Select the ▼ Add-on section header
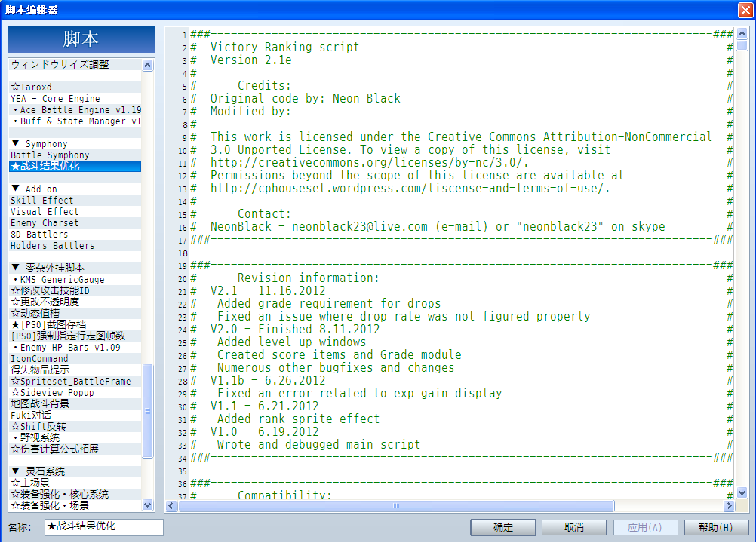The width and height of the screenshot is (756, 543). [75, 189]
